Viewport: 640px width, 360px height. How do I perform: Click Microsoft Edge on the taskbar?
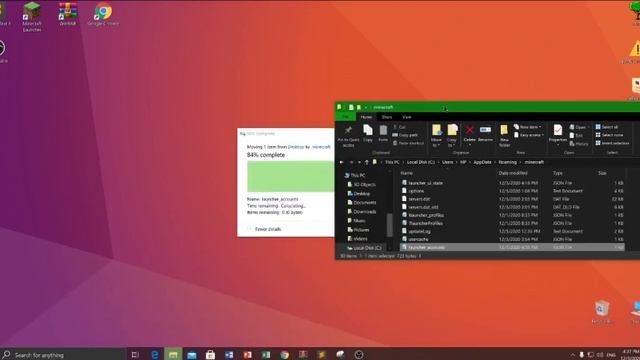[155, 354]
